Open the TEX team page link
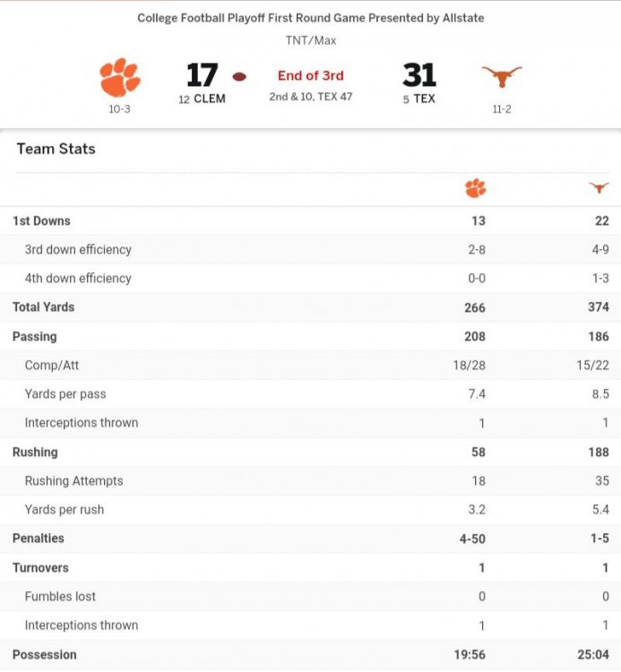The width and height of the screenshot is (621, 672). (424, 99)
